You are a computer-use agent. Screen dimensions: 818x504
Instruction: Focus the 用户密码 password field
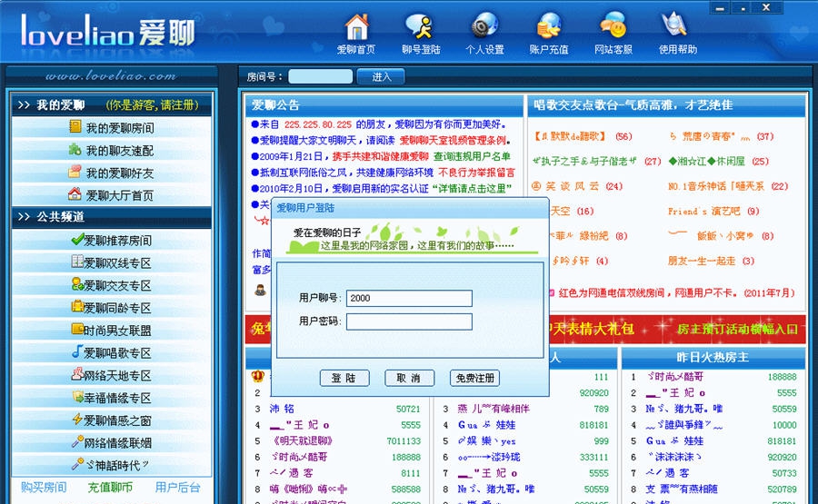coord(409,321)
